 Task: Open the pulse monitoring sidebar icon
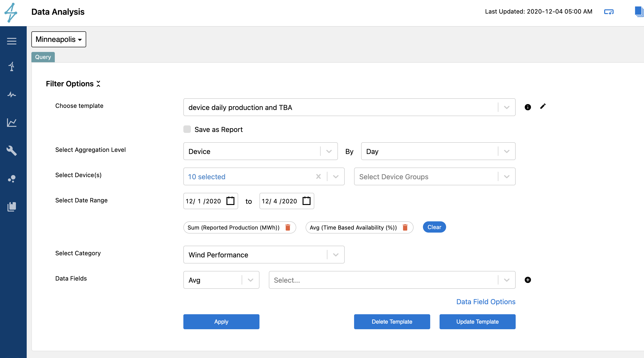pyautogui.click(x=11, y=95)
